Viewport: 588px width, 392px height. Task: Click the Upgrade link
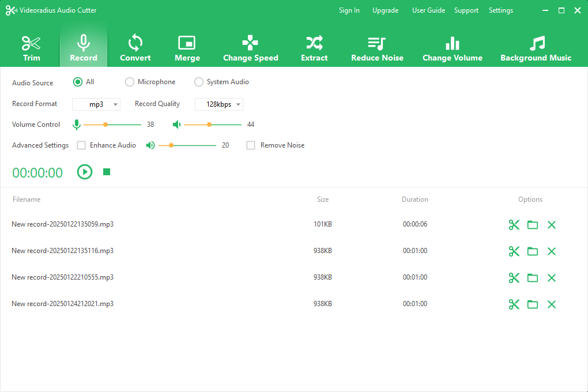385,10
